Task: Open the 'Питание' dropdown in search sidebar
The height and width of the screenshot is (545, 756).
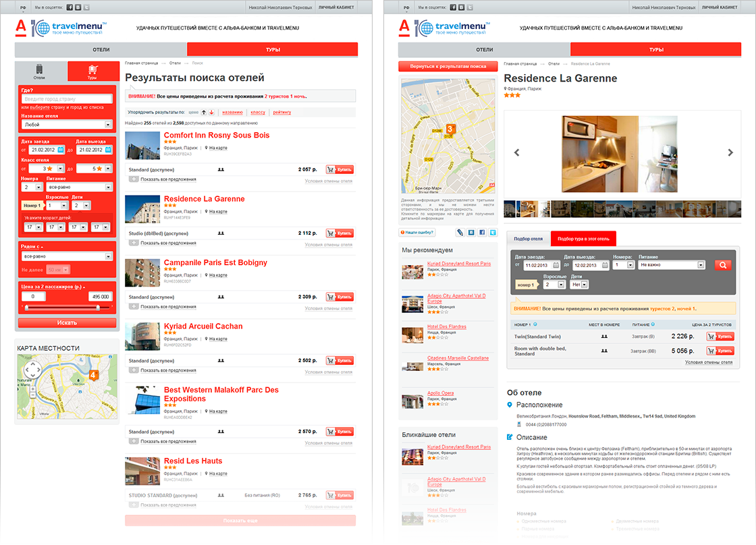Action: [x=79, y=187]
